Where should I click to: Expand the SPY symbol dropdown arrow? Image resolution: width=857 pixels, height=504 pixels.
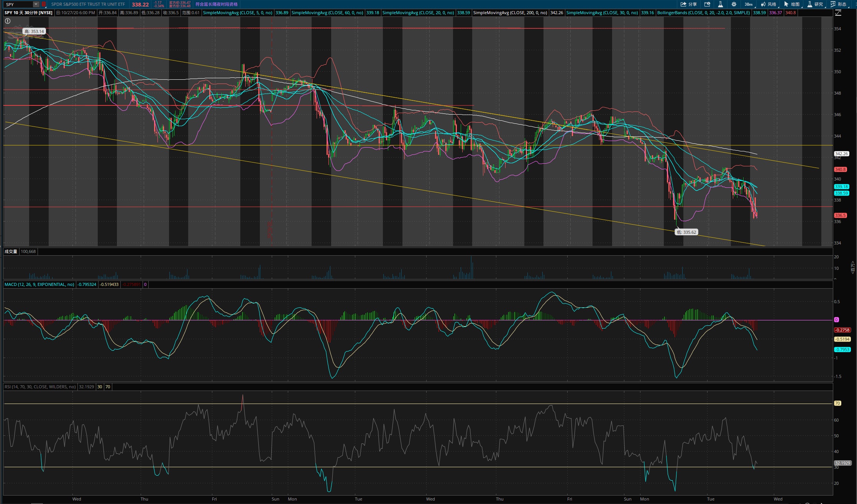pyautogui.click(x=36, y=5)
